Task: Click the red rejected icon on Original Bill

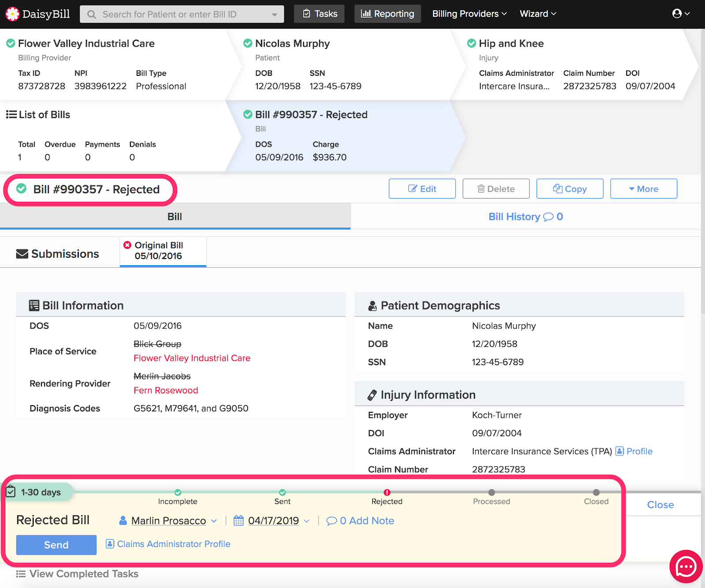Action: click(127, 245)
